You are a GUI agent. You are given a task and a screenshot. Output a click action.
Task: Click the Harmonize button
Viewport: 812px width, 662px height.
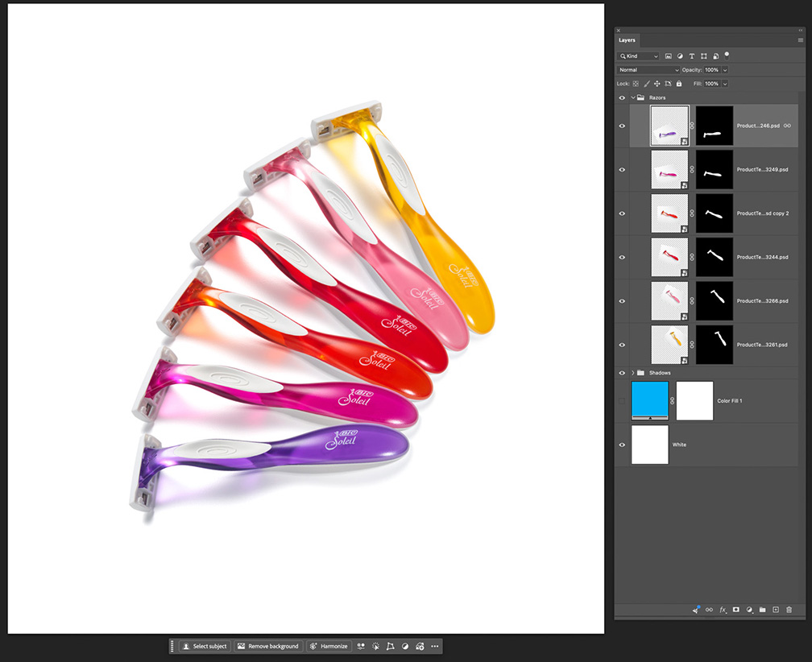[329, 646]
